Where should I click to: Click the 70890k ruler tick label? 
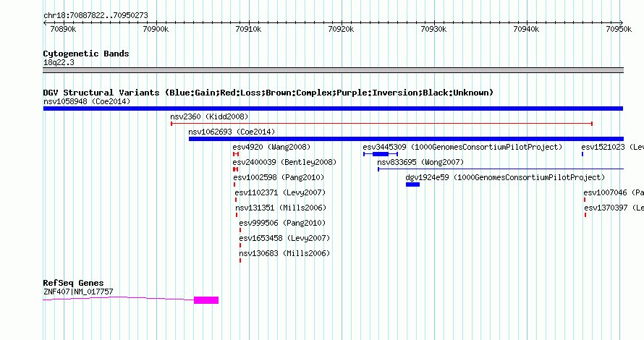click(x=63, y=29)
